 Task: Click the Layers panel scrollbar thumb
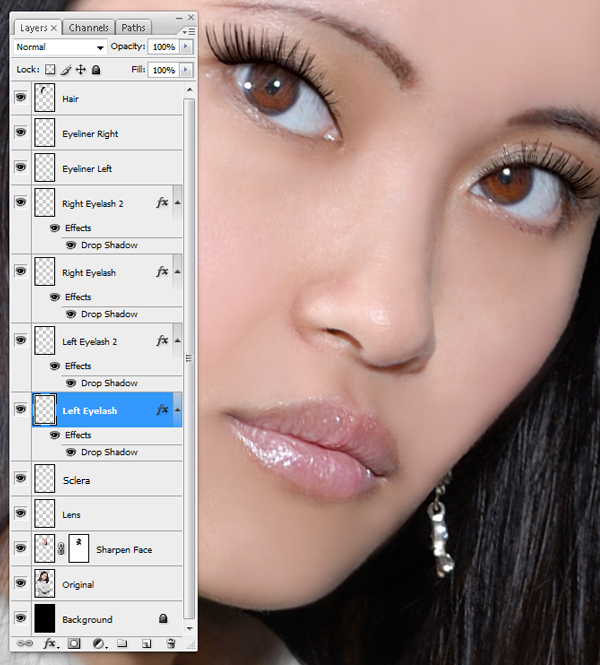click(190, 358)
